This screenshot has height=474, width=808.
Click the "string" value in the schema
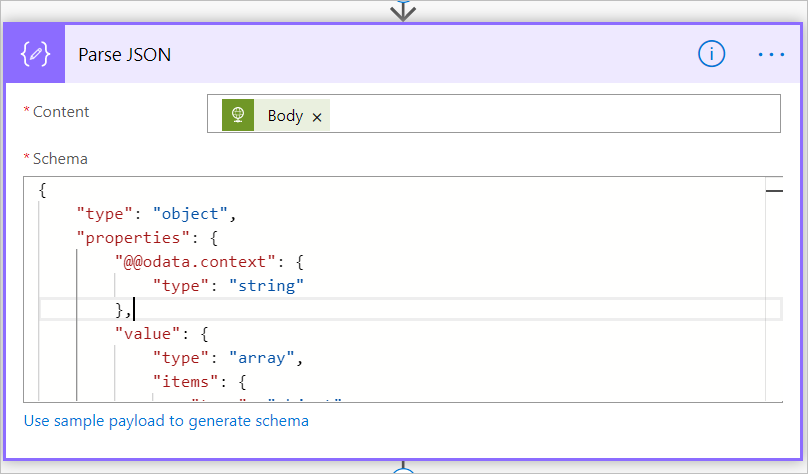(266, 286)
